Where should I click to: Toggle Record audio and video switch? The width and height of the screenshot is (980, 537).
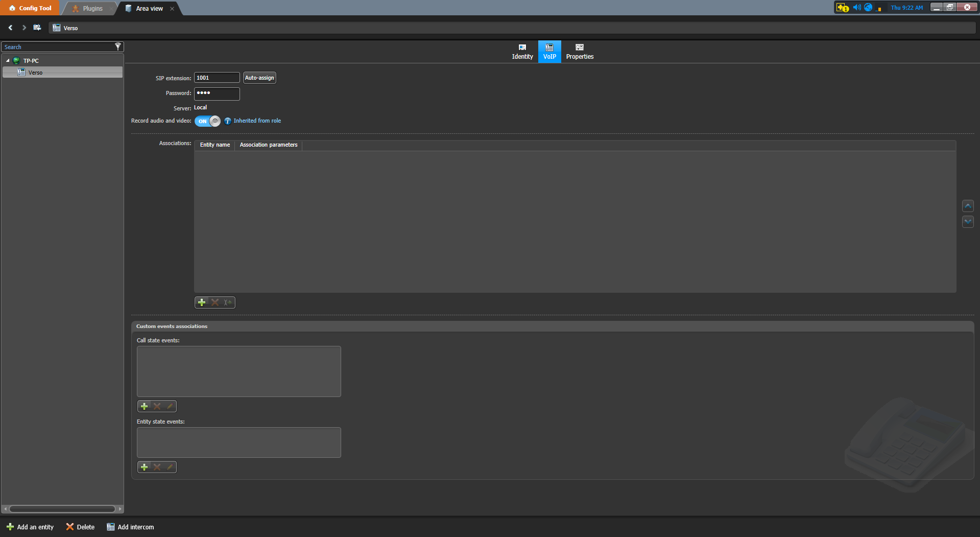pos(207,121)
